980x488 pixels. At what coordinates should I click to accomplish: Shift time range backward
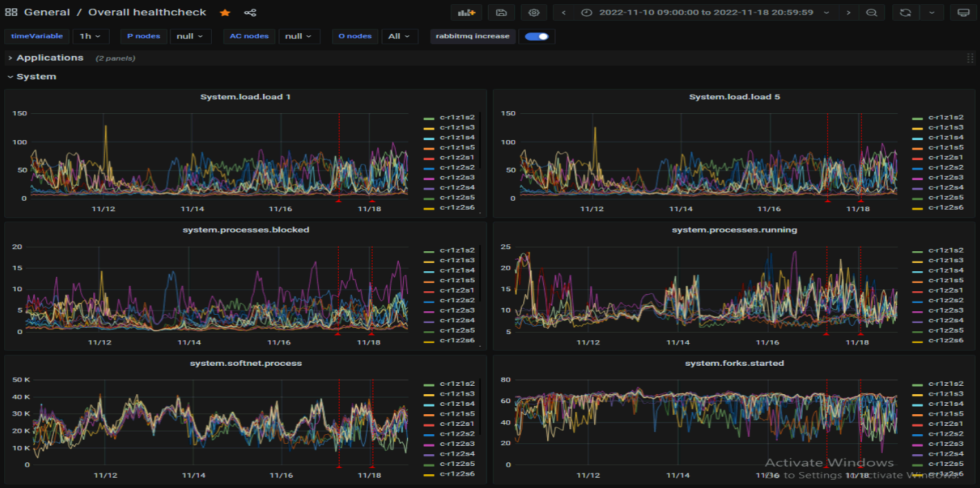tap(564, 12)
